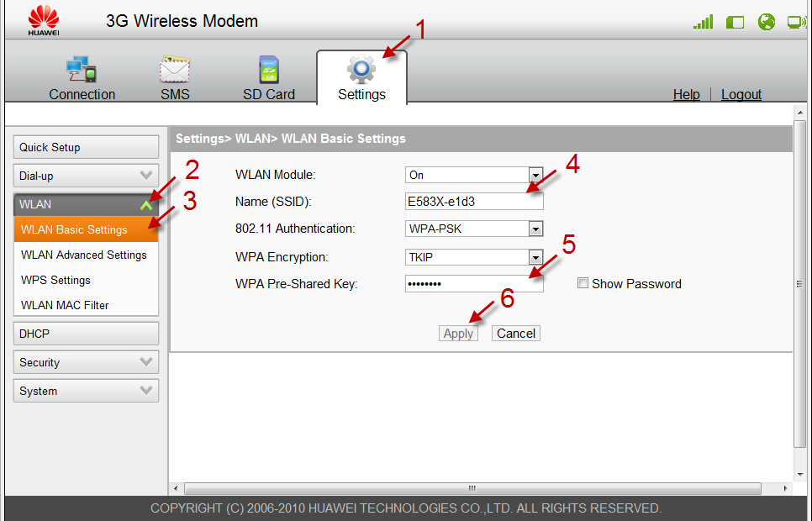This screenshot has height=521, width=812.
Task: Click the battery status icon
Action: (x=735, y=23)
